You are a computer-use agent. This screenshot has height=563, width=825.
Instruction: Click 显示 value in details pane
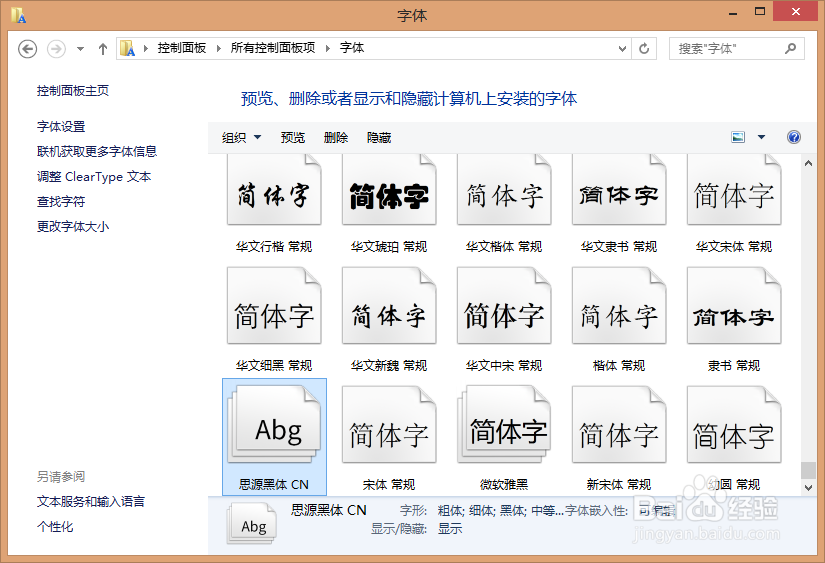(450, 529)
